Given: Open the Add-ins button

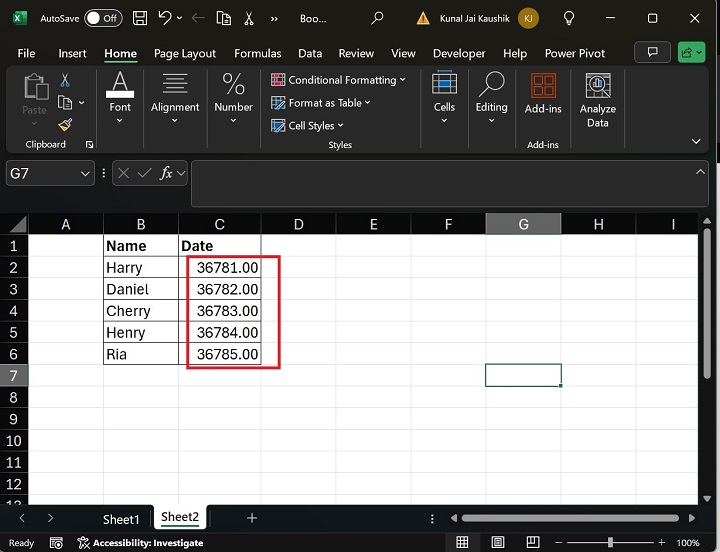Looking at the screenshot, I should click(x=543, y=93).
